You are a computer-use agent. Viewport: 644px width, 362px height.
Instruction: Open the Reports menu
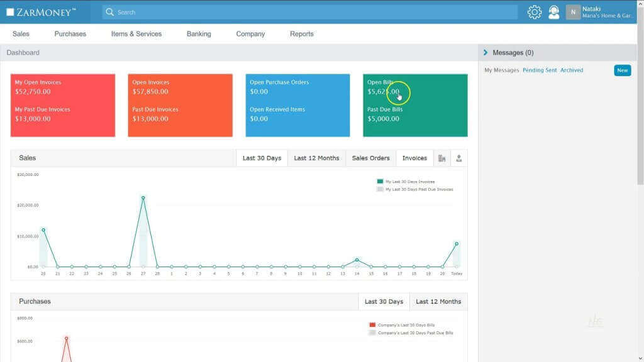(301, 34)
